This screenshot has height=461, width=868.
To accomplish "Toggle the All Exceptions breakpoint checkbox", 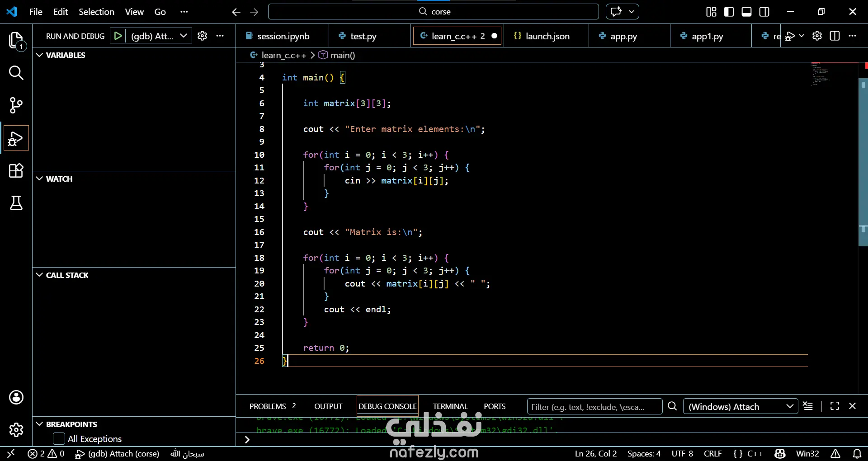I will click(x=59, y=439).
